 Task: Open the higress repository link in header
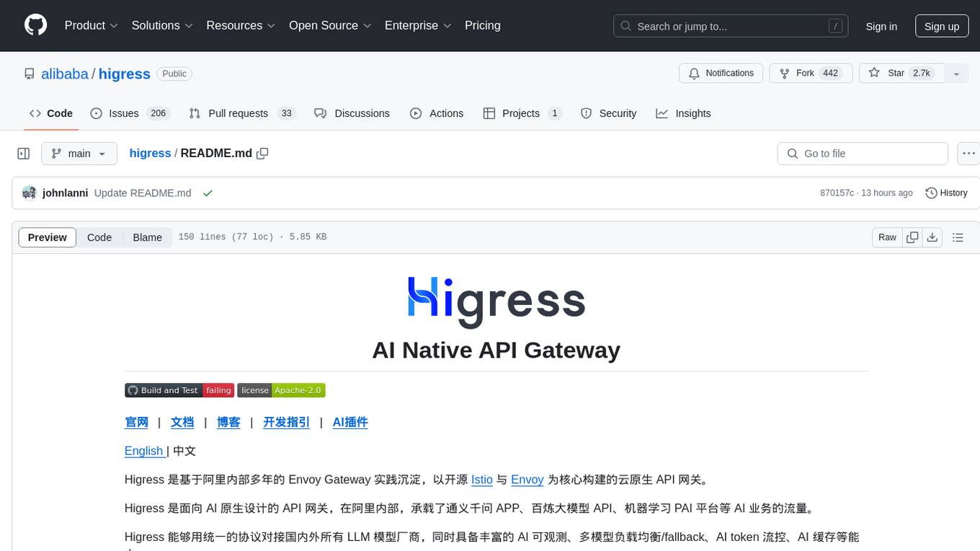click(x=124, y=74)
